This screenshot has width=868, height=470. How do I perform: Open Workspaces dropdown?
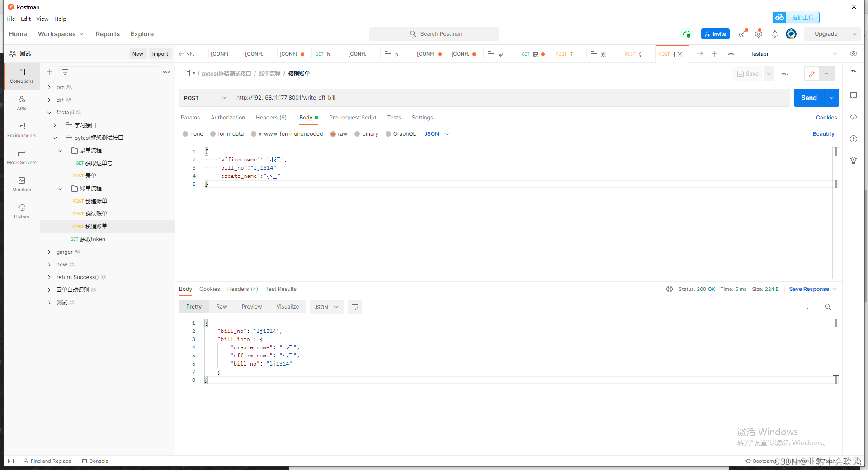[61, 34]
